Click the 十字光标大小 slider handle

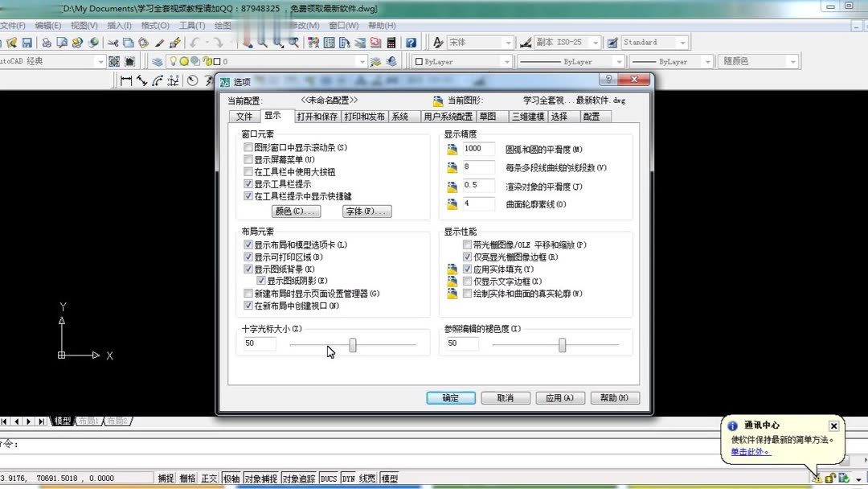352,343
